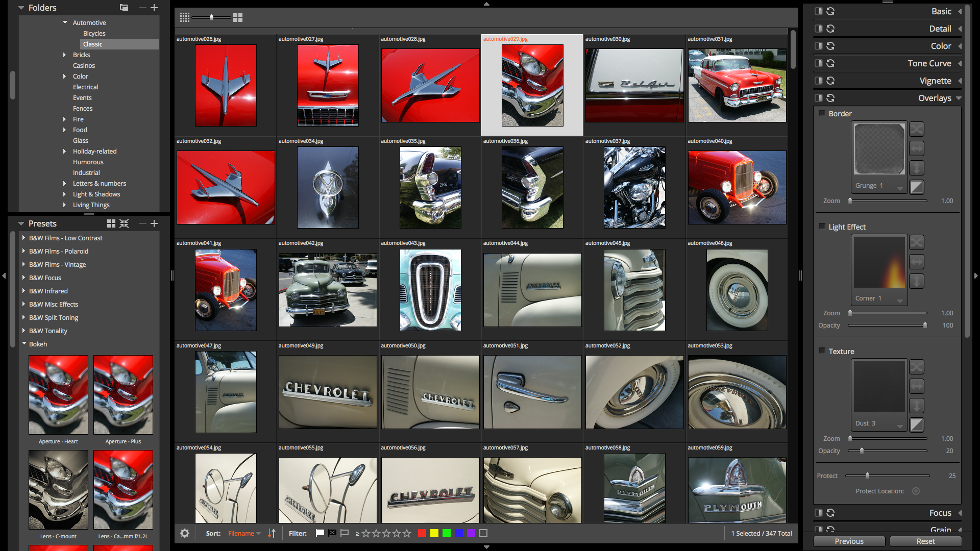Switch to large thumbnail grid view
This screenshot has height=551, width=980.
[x=238, y=17]
